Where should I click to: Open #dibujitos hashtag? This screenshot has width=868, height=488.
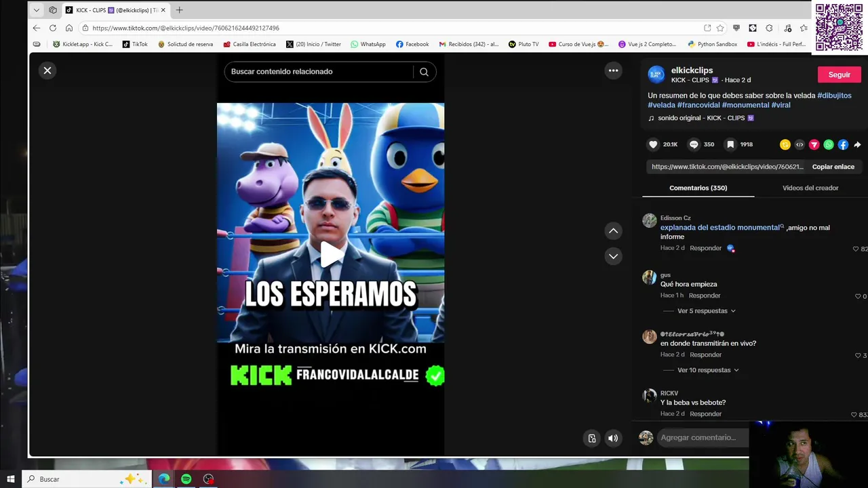tap(834, 96)
